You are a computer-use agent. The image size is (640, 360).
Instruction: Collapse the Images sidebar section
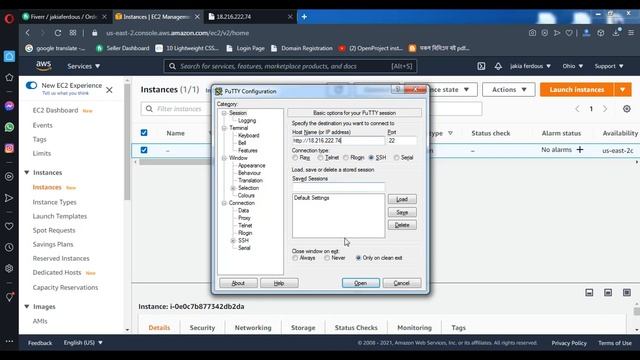coord(27,307)
